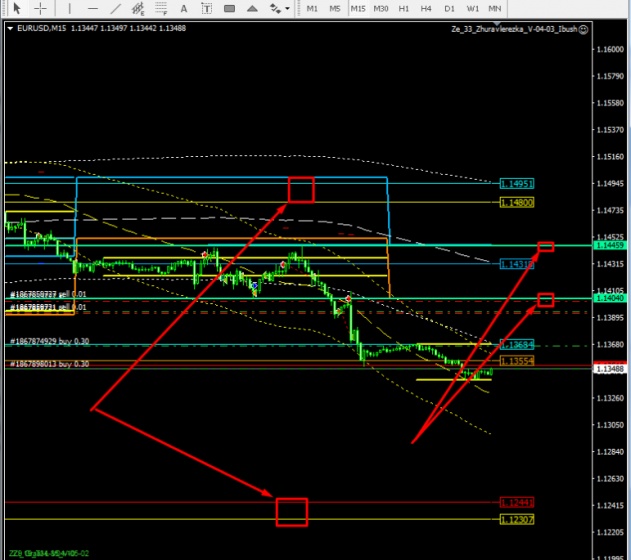Click the 1.14951 blue price level label
The height and width of the screenshot is (560, 631).
[x=516, y=184]
